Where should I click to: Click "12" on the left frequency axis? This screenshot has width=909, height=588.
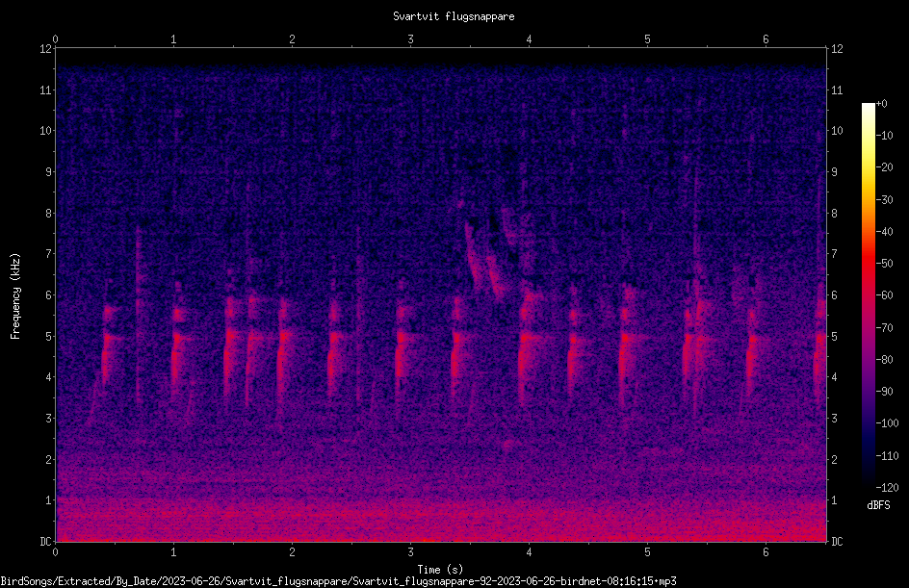coord(45,49)
